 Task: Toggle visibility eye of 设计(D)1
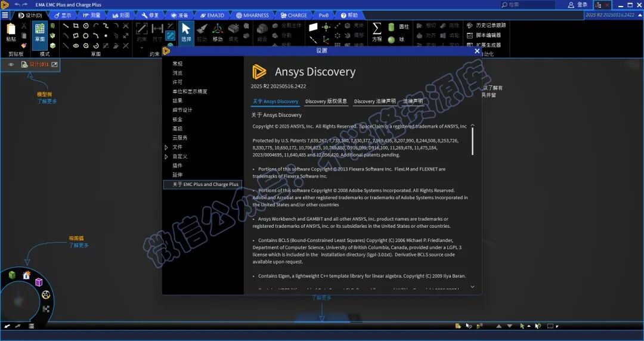(11, 64)
